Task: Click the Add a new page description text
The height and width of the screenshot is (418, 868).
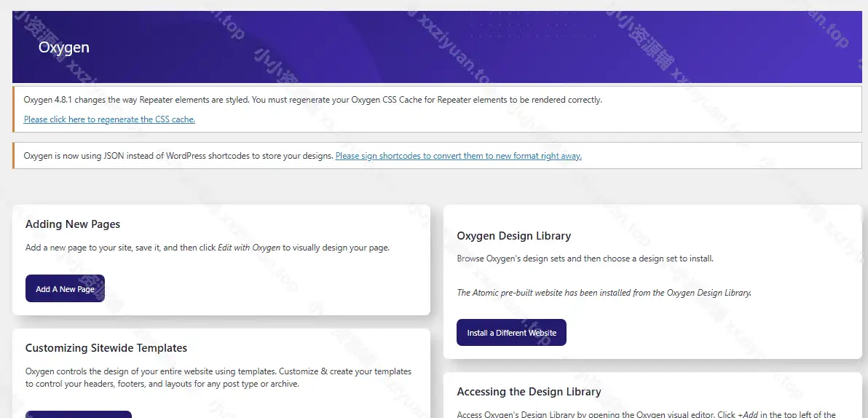Action: 120,248
